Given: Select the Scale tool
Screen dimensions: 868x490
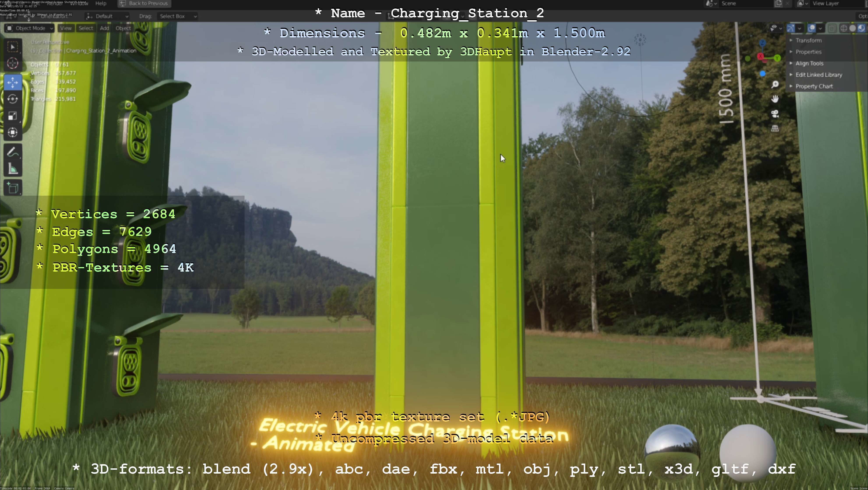Looking at the screenshot, I should point(13,116).
